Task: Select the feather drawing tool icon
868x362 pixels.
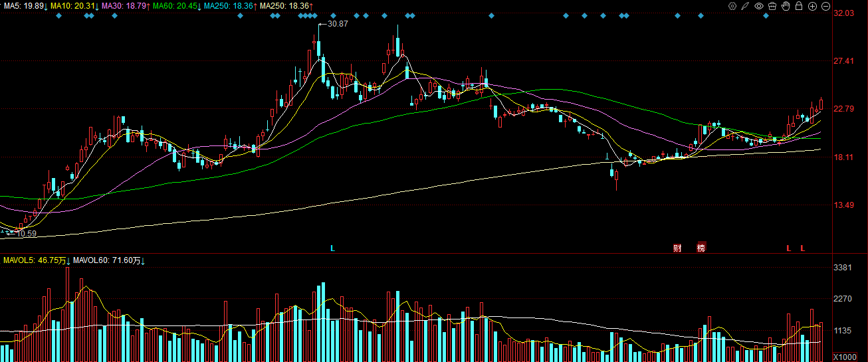Action: pos(745,6)
